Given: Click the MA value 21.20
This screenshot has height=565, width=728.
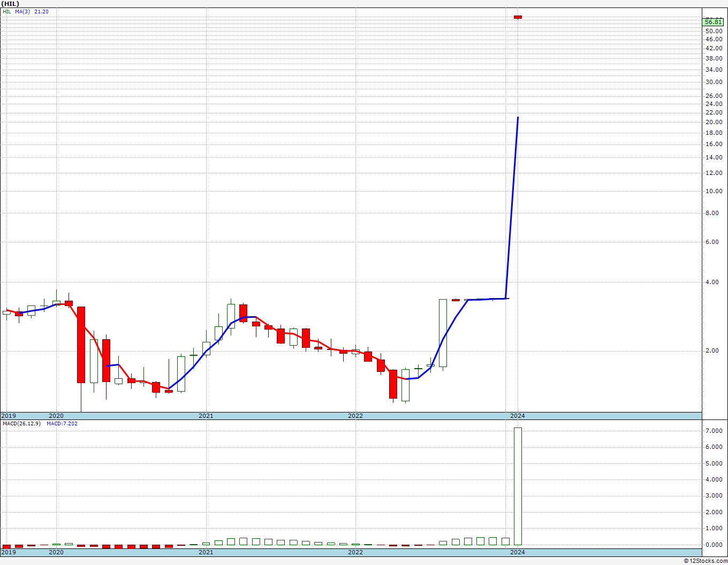Looking at the screenshot, I should [42, 11].
